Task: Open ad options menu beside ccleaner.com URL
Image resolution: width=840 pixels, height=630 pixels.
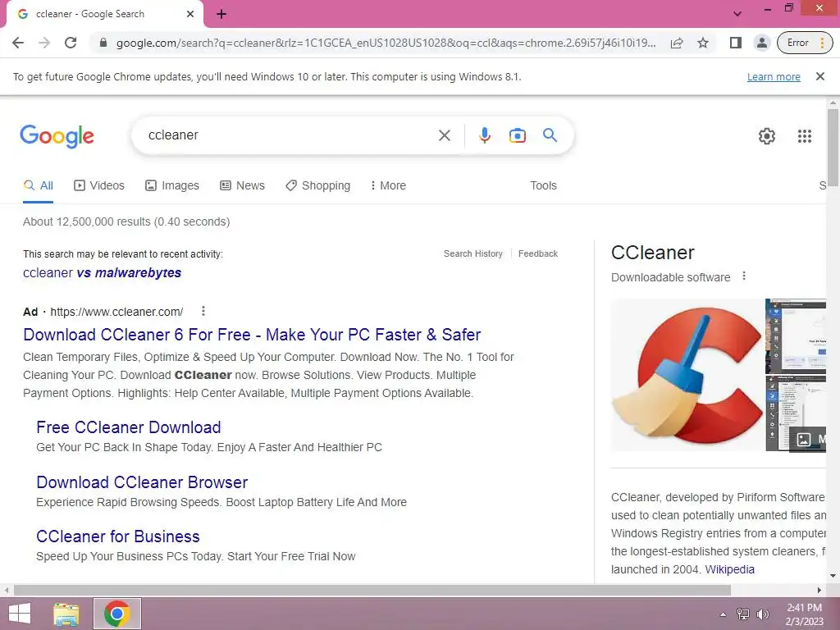Action: pyautogui.click(x=203, y=311)
